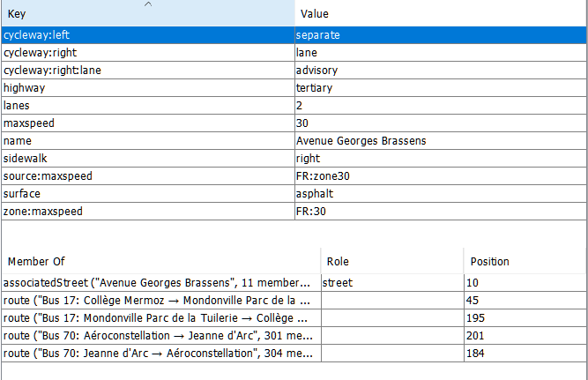Select the highway tag row
The height and width of the screenshot is (380, 588).
146,88
